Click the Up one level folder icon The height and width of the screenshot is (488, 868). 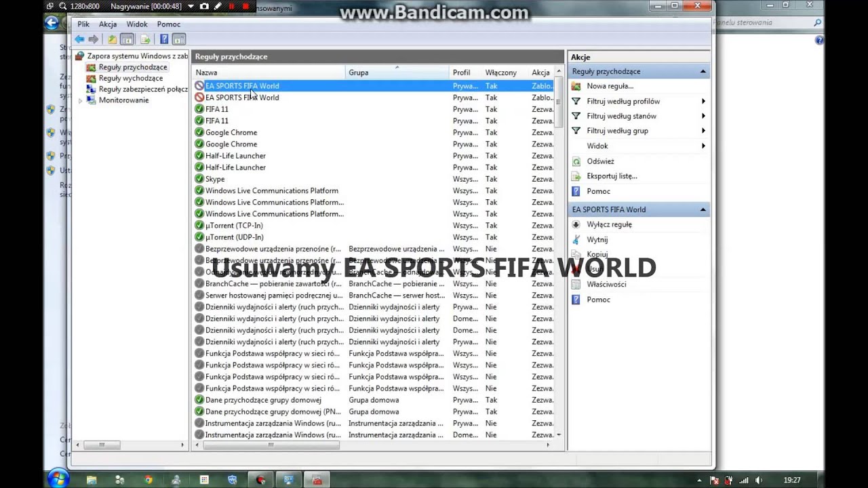tap(112, 39)
